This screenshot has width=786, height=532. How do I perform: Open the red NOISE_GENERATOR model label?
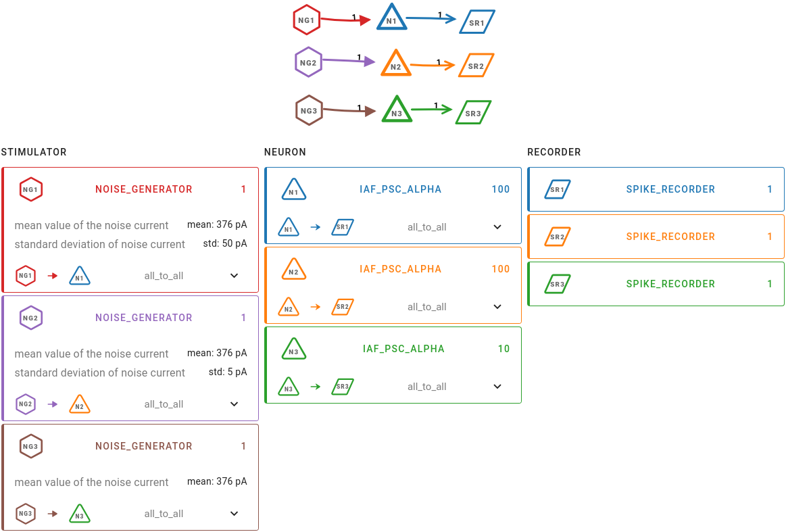[144, 189]
